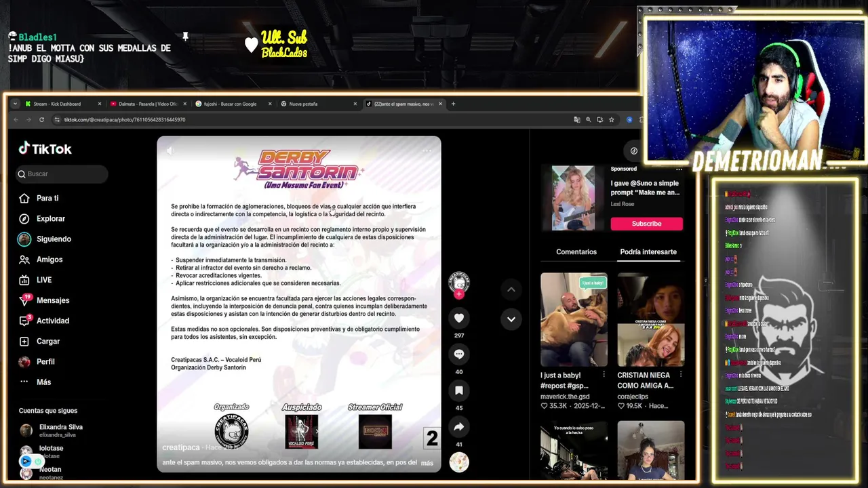This screenshot has width=868, height=488.
Task: Open options for 'I just a baby!' video
Action: 604,375
